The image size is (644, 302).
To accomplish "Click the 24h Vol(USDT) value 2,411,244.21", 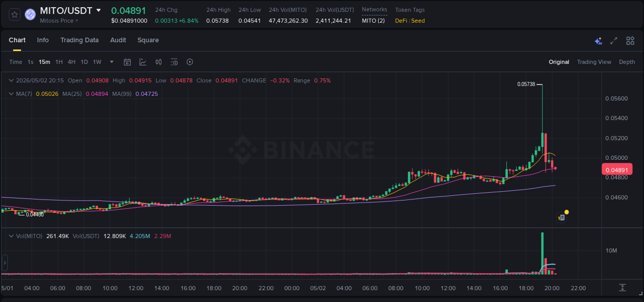I will [333, 21].
